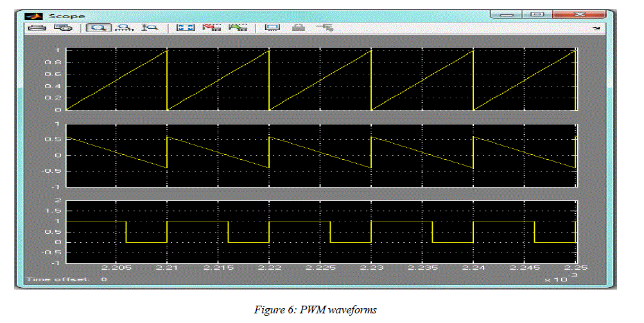Expand the toolbar overflow arrow at right
The image size is (644, 323).
(x=595, y=29)
